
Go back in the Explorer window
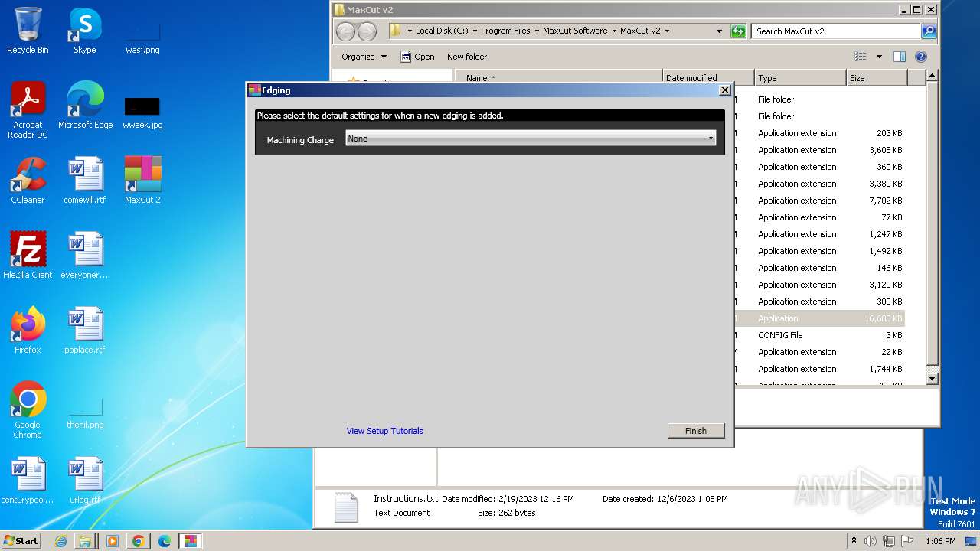tap(346, 31)
